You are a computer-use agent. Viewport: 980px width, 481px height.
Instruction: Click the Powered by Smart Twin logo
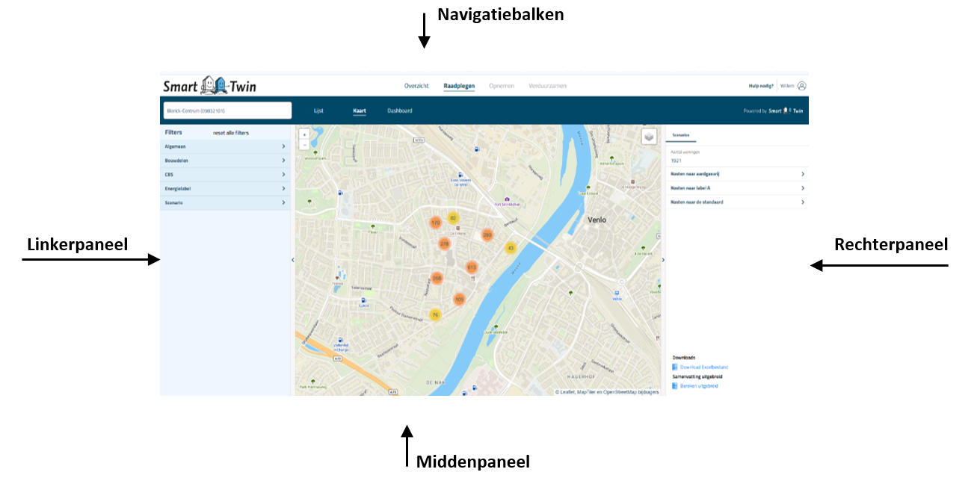pos(782,110)
